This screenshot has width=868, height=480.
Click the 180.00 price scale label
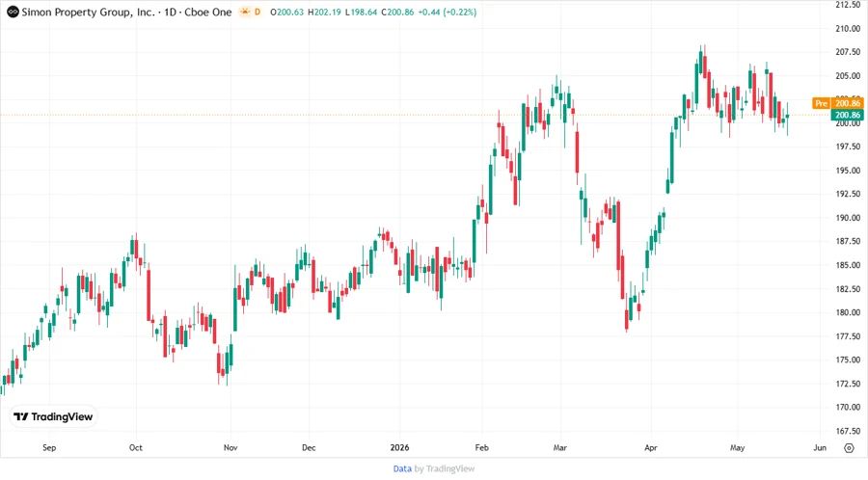pyautogui.click(x=848, y=312)
